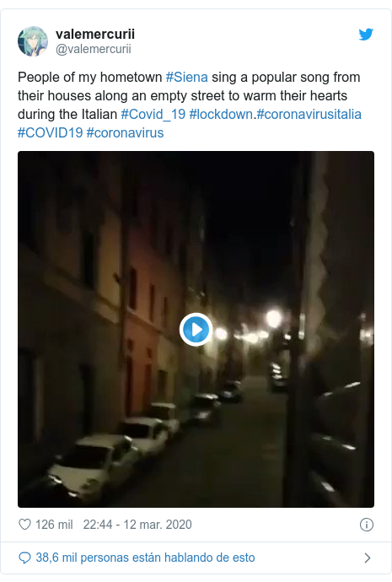The width and height of the screenshot is (392, 582).
Task: Expand the conversation with the chevron arrow
Action: (368, 558)
